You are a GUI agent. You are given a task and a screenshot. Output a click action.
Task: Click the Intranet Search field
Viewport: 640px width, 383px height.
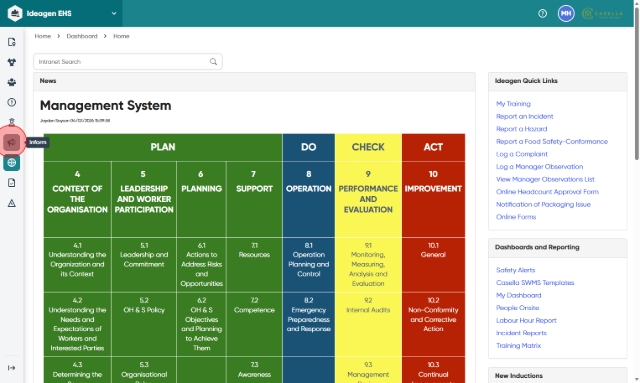(x=128, y=62)
